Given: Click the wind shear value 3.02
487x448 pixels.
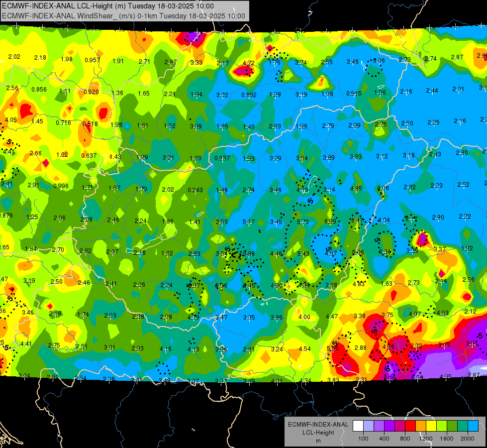Looking at the screenshot, I should (x=222, y=95).
